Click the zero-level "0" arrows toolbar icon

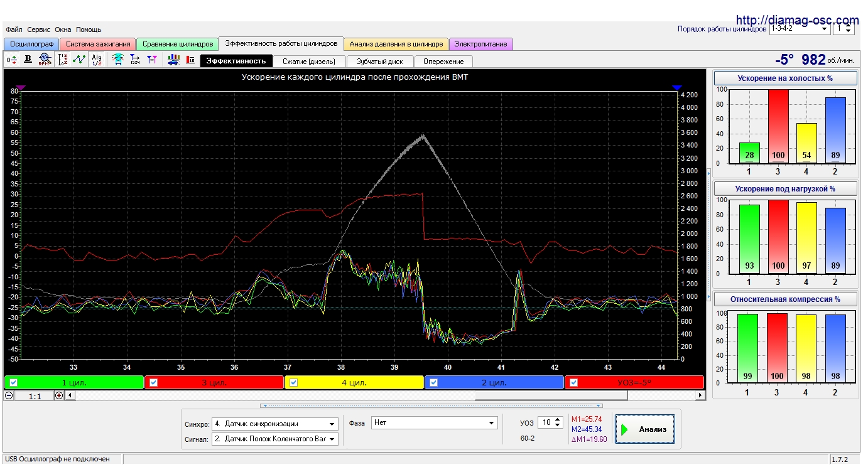tap(11, 60)
